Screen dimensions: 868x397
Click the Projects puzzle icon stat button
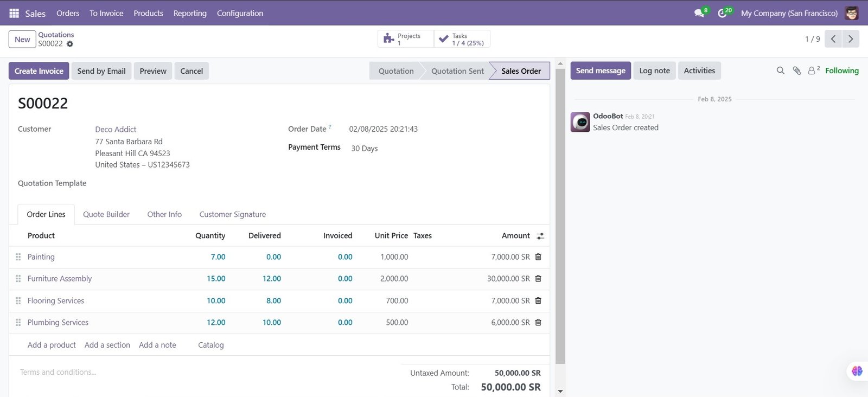click(x=406, y=39)
